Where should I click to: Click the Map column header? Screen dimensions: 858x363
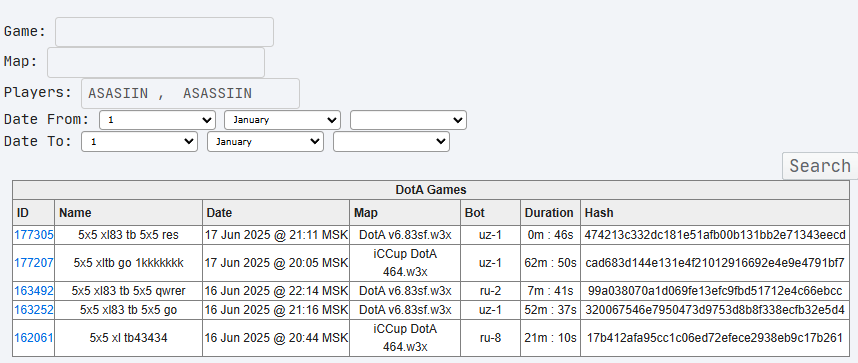366,212
